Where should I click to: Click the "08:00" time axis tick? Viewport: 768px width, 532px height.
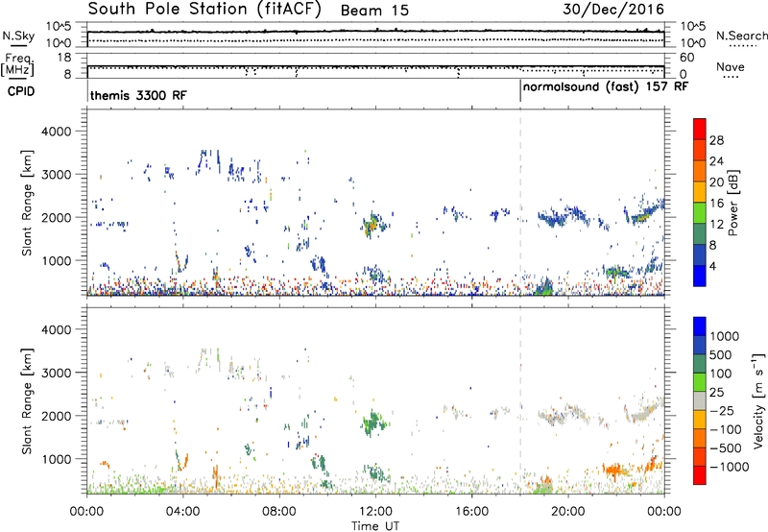[x=279, y=512]
